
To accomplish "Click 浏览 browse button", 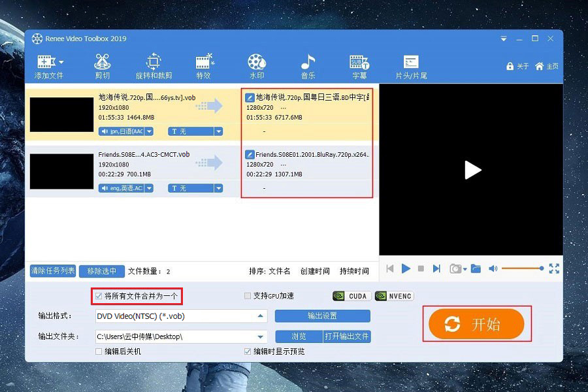I will click(x=299, y=336).
